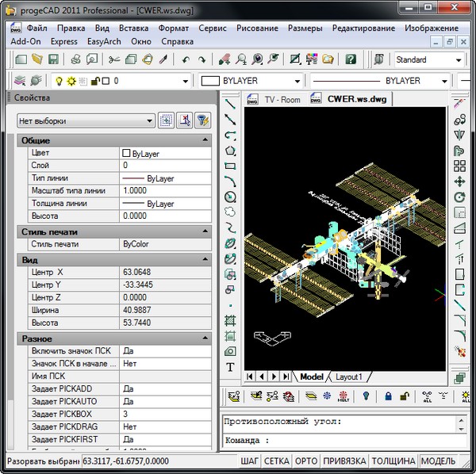
Task: Select the Polygon tool
Action: [230, 151]
